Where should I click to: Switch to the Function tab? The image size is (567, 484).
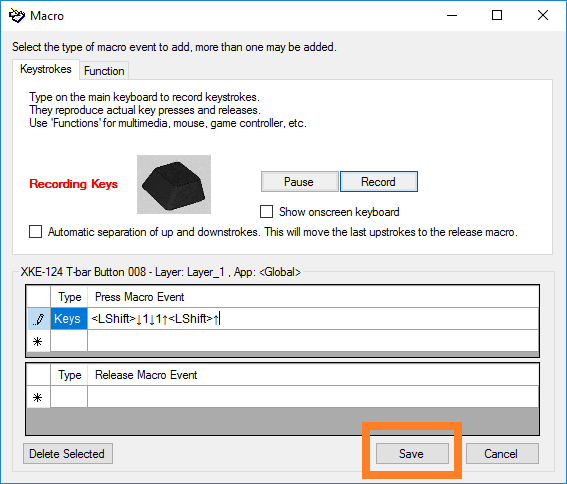tap(104, 71)
